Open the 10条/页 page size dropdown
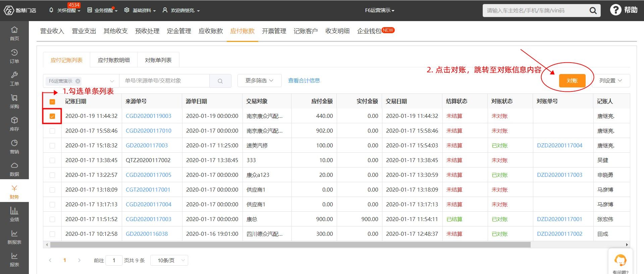644x274 pixels. coord(169,260)
